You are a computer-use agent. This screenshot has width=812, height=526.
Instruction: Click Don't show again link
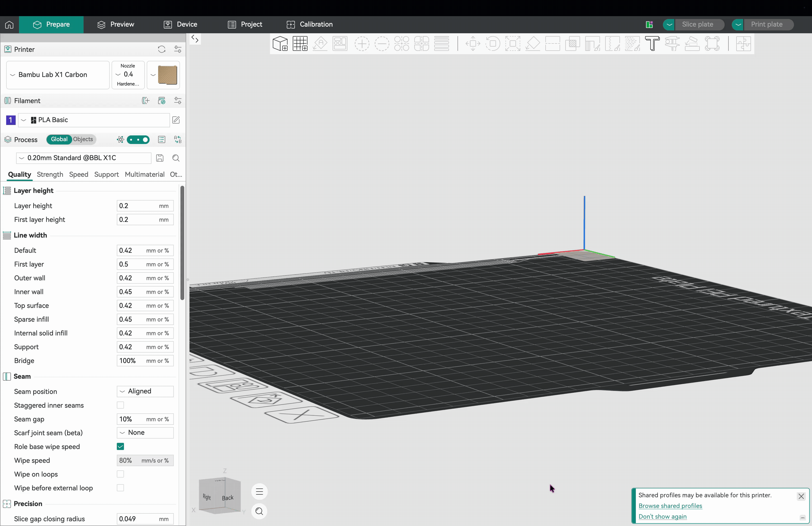[x=662, y=516]
